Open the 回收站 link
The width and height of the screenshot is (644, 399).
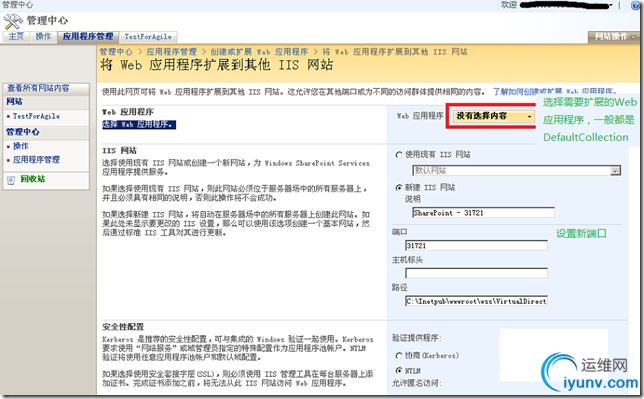[x=33, y=179]
